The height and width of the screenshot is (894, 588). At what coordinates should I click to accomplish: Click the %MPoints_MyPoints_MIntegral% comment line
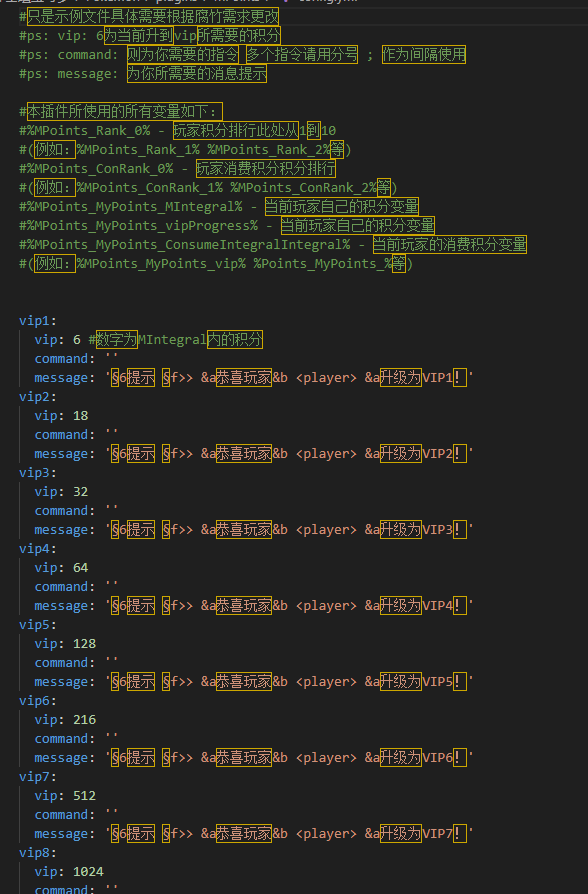219,206
